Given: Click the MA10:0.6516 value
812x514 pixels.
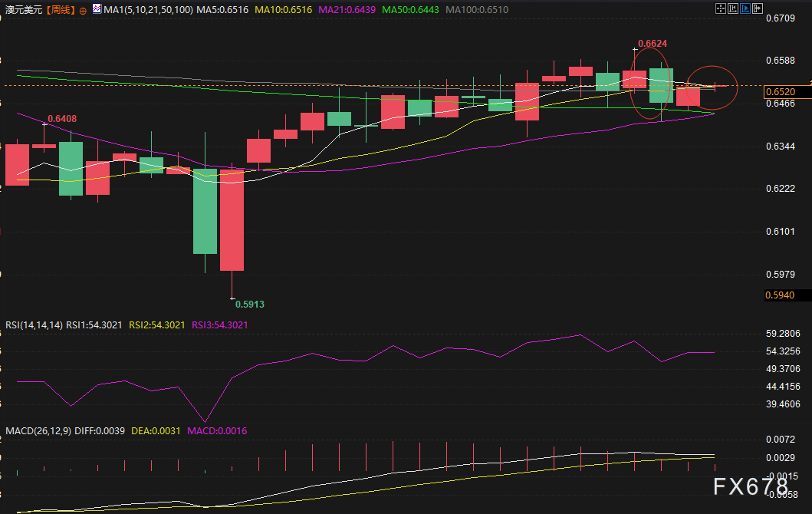Looking at the screenshot, I should click(283, 10).
